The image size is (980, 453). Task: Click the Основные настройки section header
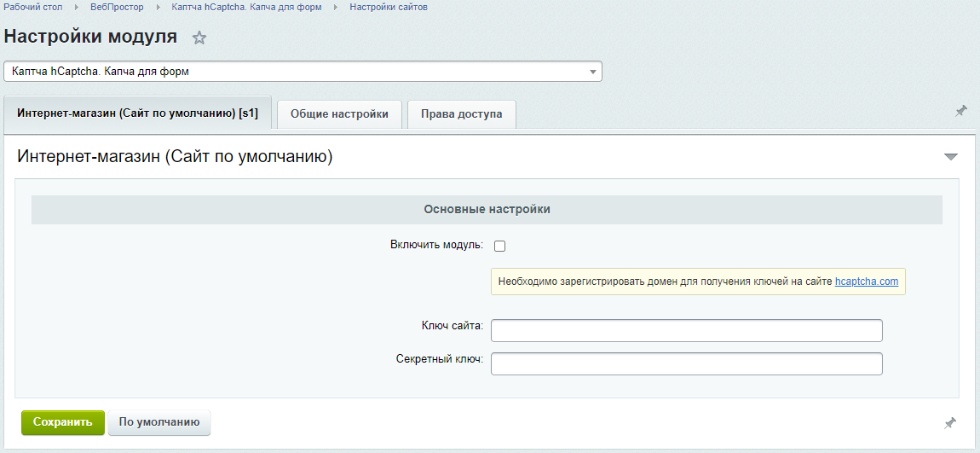click(x=487, y=210)
